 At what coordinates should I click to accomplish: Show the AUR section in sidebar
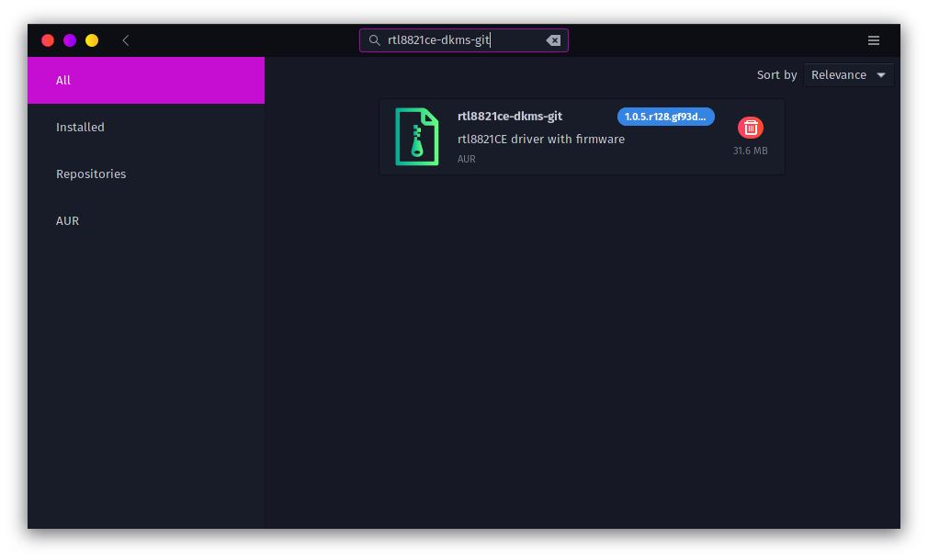(146, 220)
